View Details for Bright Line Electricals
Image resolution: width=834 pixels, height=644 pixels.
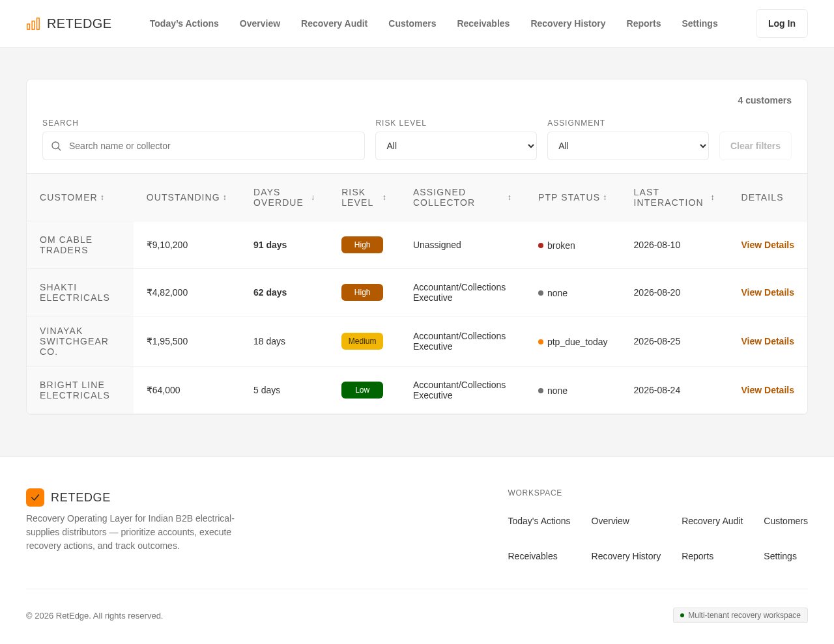coord(768,390)
